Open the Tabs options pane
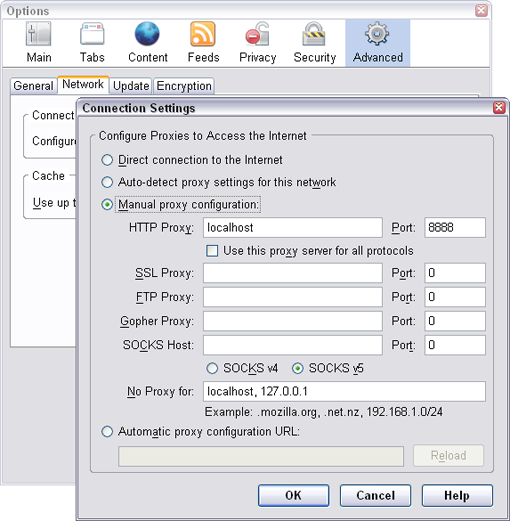The height and width of the screenshot is (521, 510). 92,43
